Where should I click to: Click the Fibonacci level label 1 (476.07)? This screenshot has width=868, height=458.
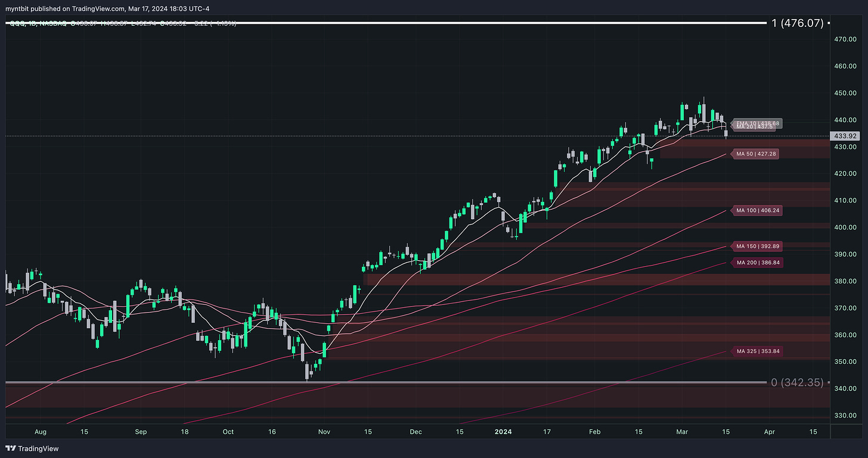pos(798,23)
